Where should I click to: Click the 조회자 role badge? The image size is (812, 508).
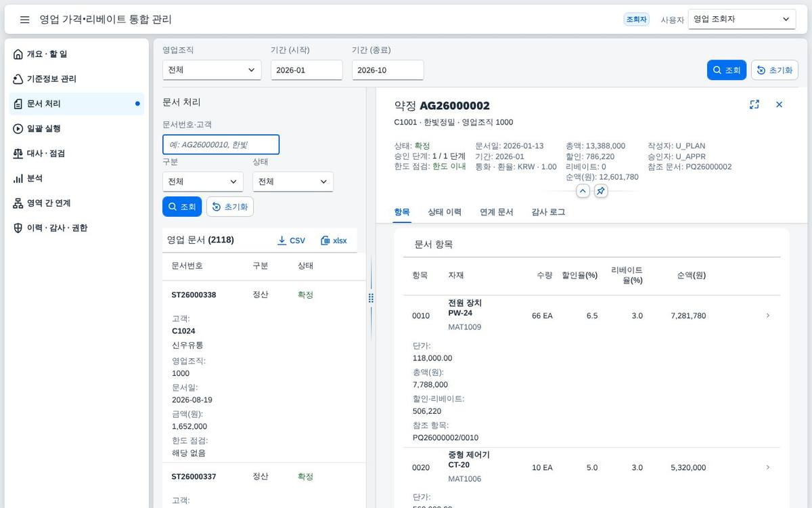point(636,20)
